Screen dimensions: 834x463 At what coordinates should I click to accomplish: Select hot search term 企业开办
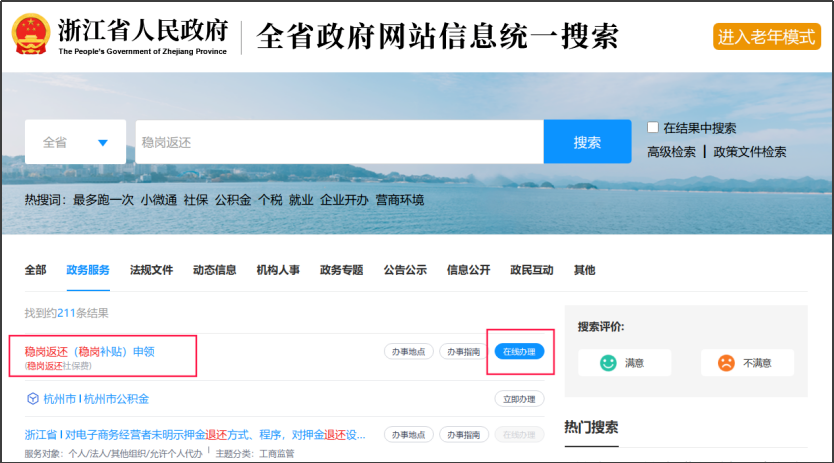click(344, 200)
